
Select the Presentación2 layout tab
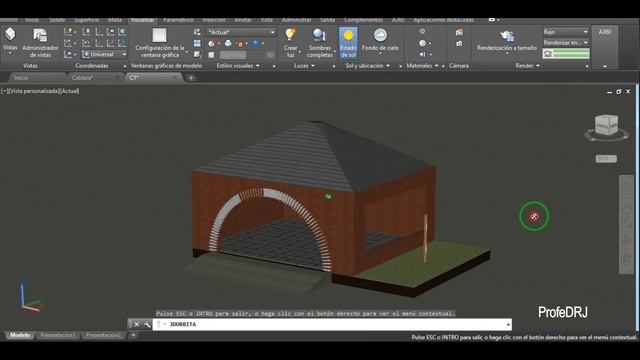103,335
